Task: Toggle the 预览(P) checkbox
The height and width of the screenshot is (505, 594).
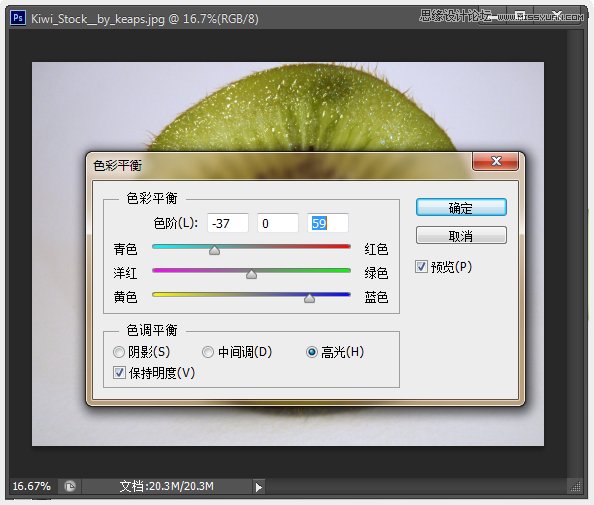Action: click(x=421, y=267)
